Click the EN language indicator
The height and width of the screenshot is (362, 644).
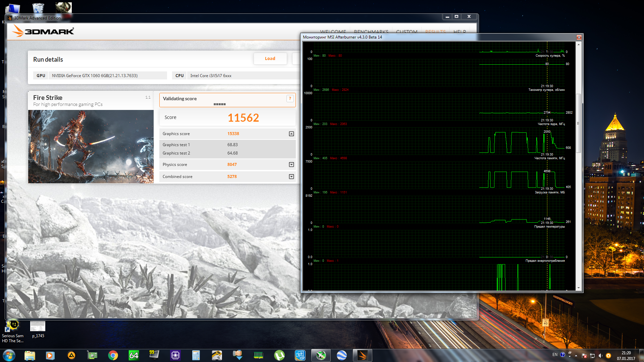click(x=555, y=355)
